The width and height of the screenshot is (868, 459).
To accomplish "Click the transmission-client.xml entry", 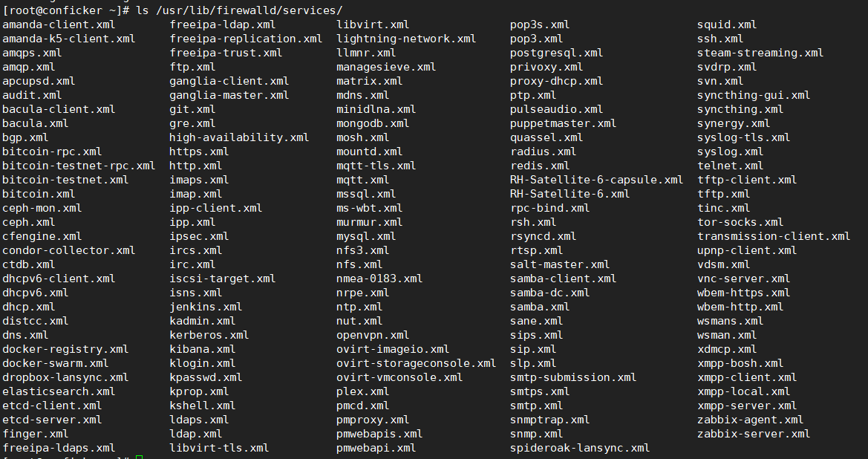I will pyautogui.click(x=774, y=236).
